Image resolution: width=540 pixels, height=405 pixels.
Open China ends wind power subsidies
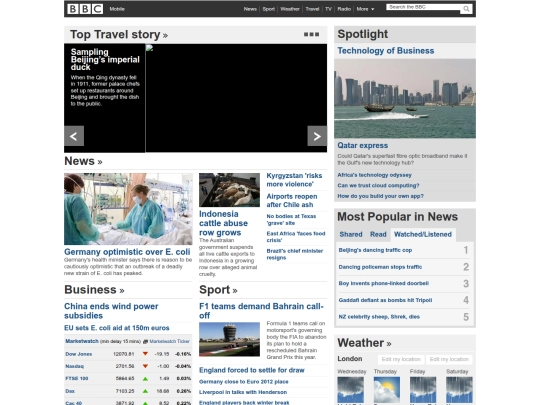coord(111,311)
